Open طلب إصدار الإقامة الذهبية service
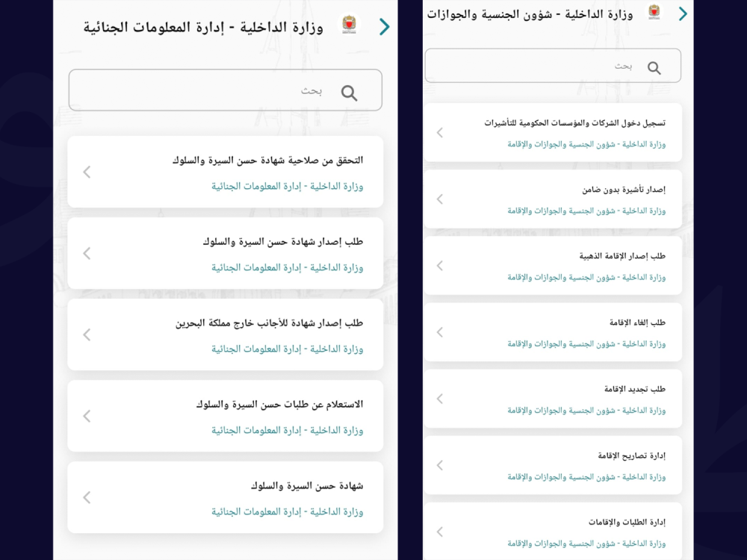 tap(553, 266)
